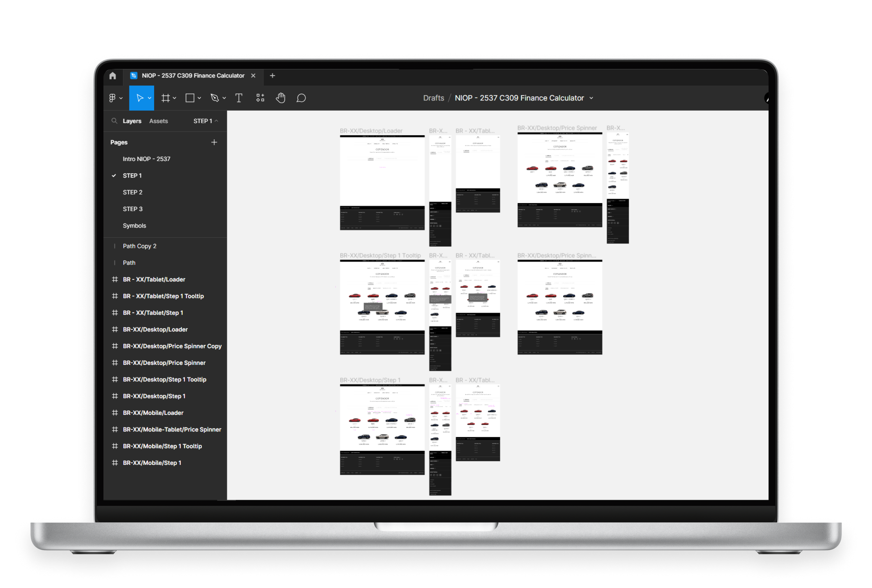The image size is (872, 588).
Task: Select the BR-XX/Desktop/Loader layer
Action: pyautogui.click(x=155, y=330)
